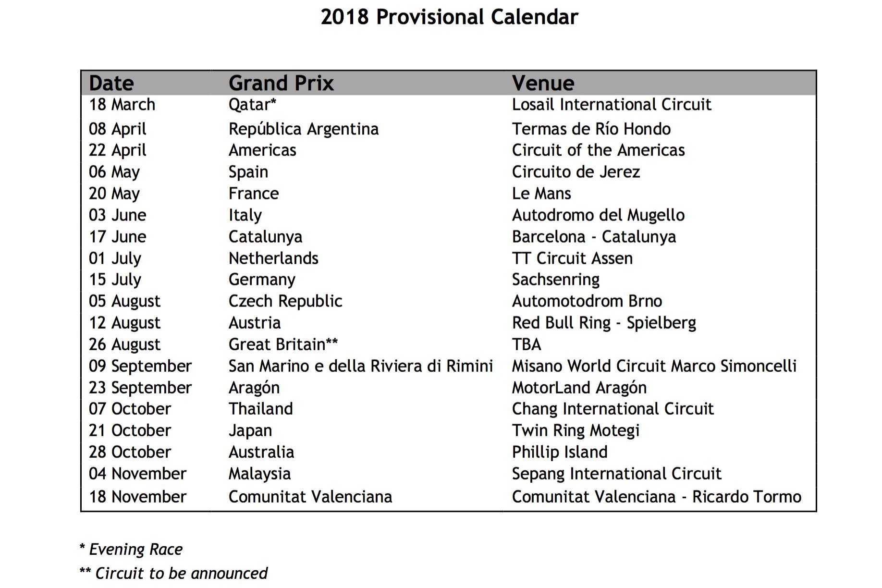Click the TBA venue cell
882x588 pixels.
(x=527, y=344)
